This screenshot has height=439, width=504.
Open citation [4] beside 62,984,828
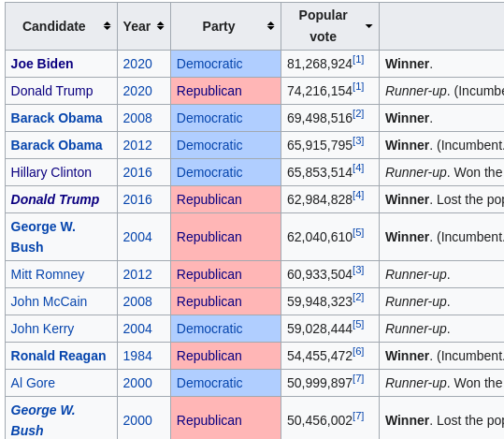pyautogui.click(x=358, y=196)
